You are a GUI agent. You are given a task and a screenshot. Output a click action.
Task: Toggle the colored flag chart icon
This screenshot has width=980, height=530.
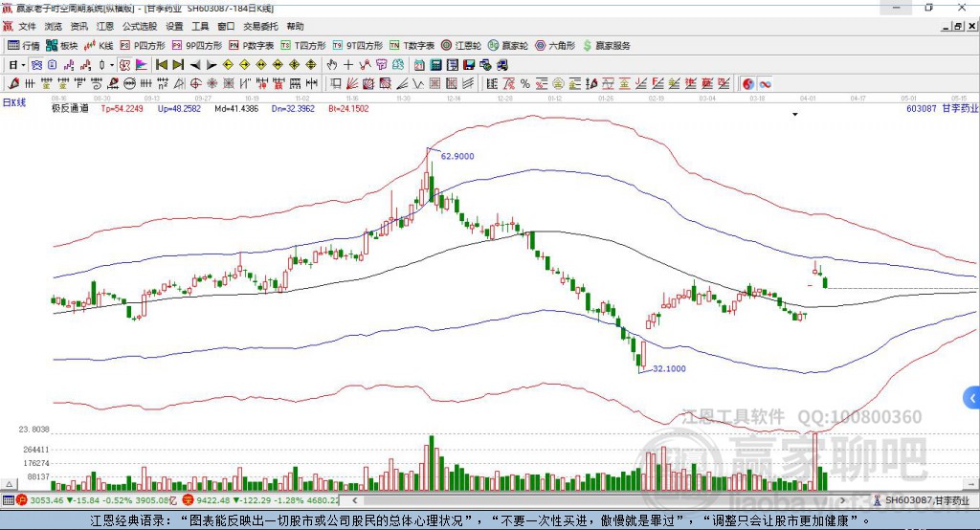142,64
